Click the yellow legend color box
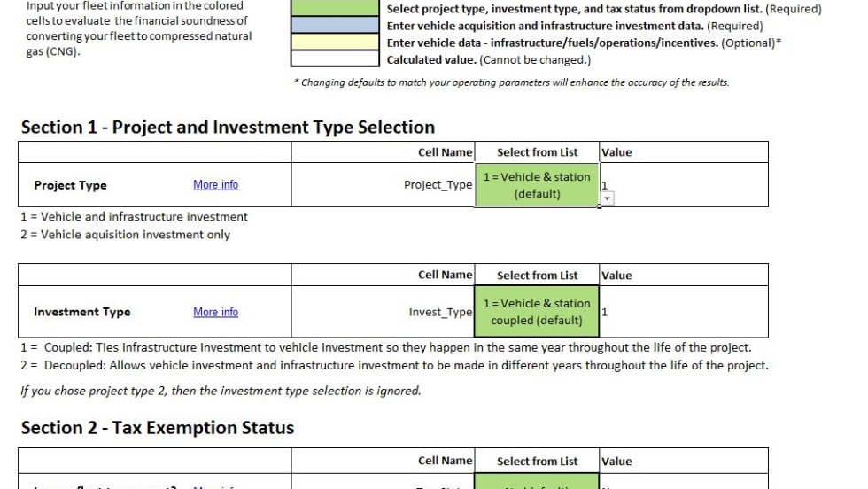The height and width of the screenshot is (489, 868). (336, 43)
